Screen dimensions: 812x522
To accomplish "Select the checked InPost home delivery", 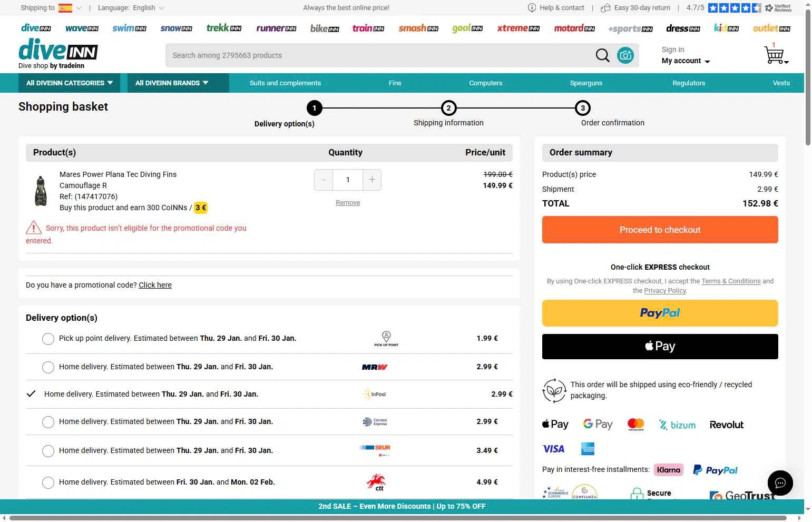I will [31, 394].
